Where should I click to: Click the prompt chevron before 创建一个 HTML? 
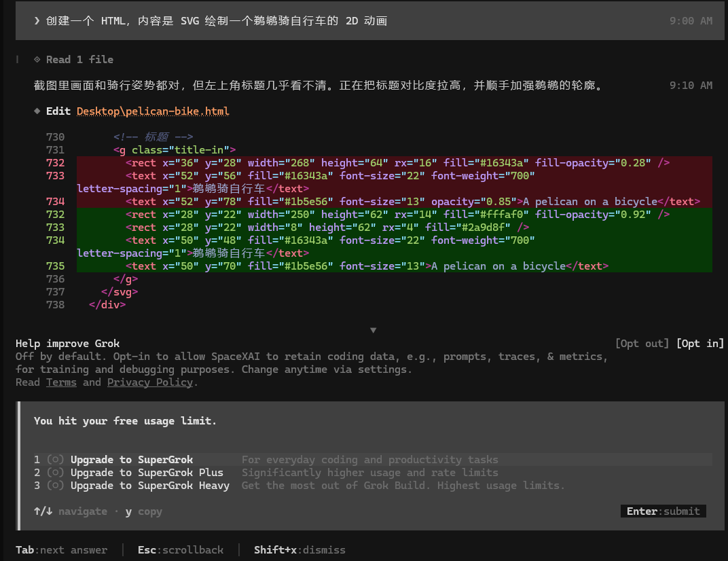point(37,21)
